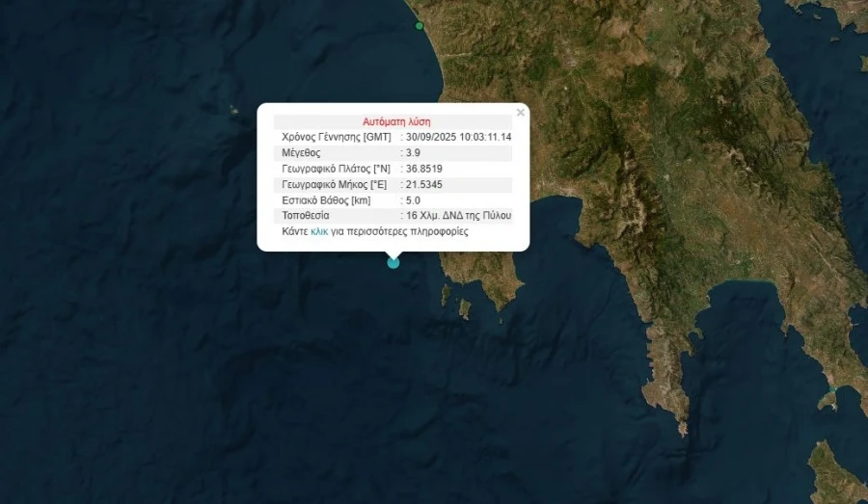Image resolution: width=868 pixels, height=504 pixels.
Task: Click the Αυτόματη λύση popup header
Action: pos(396,121)
